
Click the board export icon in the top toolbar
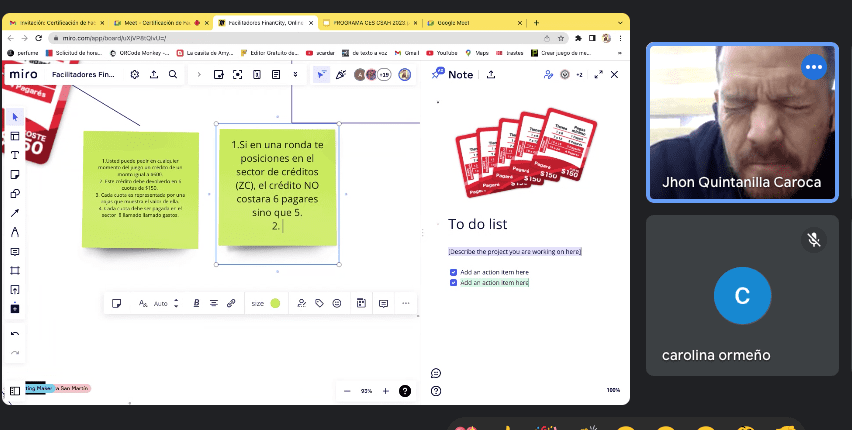point(154,74)
